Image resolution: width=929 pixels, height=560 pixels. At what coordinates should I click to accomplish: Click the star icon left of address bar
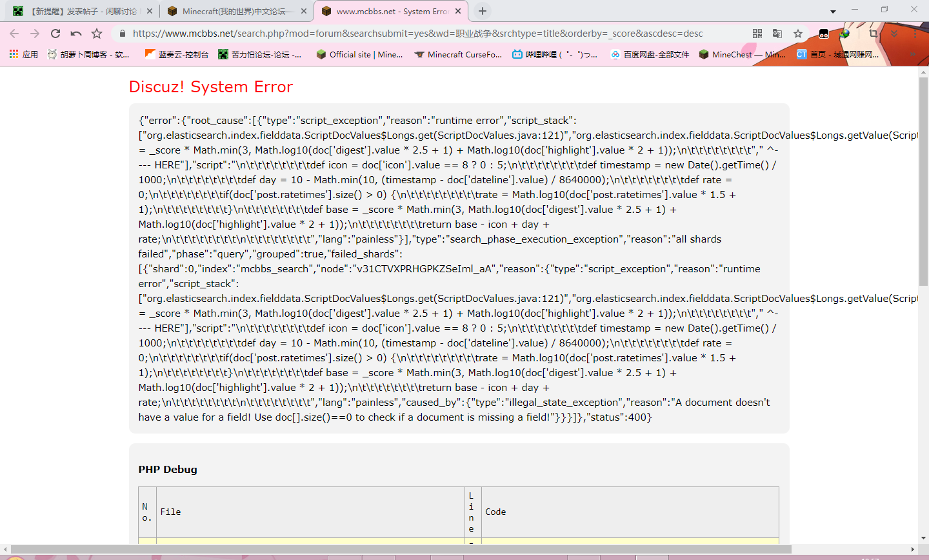(97, 34)
